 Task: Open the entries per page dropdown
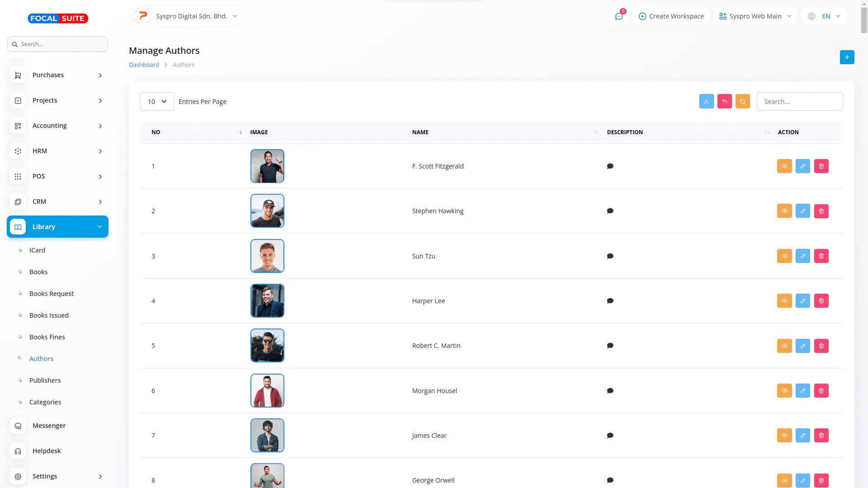(157, 102)
